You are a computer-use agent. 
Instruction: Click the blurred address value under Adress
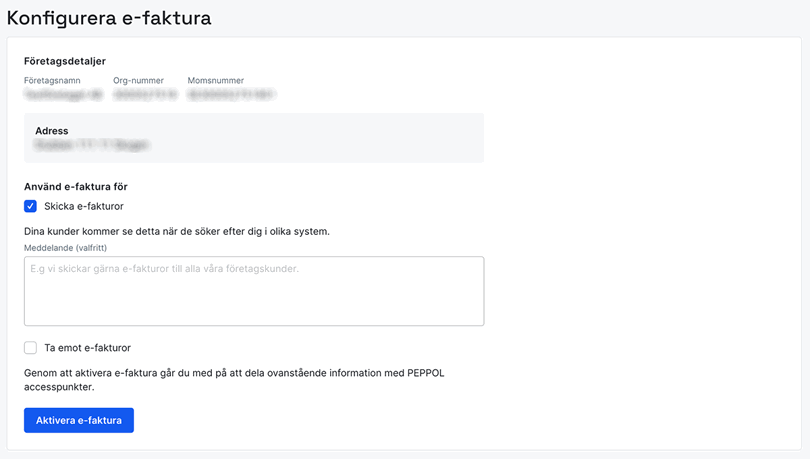tap(91, 145)
